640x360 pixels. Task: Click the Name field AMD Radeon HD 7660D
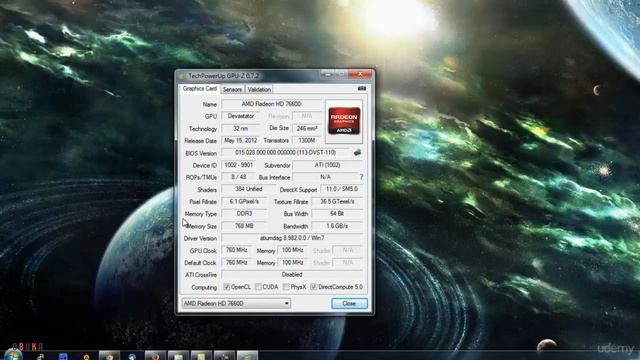[x=271, y=104]
